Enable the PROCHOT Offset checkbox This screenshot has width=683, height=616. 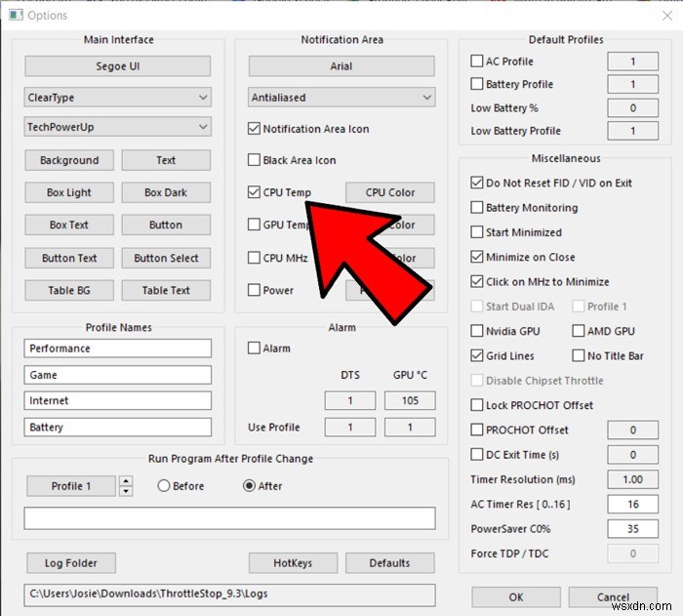pyautogui.click(x=476, y=430)
